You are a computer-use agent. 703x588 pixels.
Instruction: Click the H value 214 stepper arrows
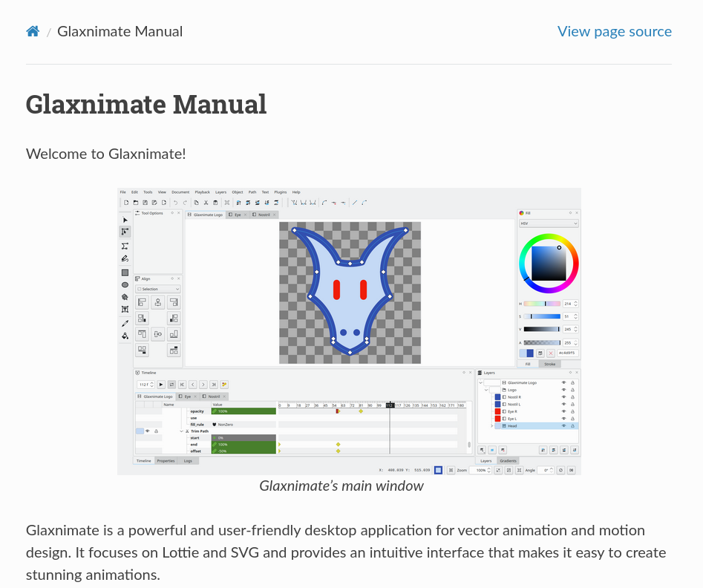[x=575, y=304]
